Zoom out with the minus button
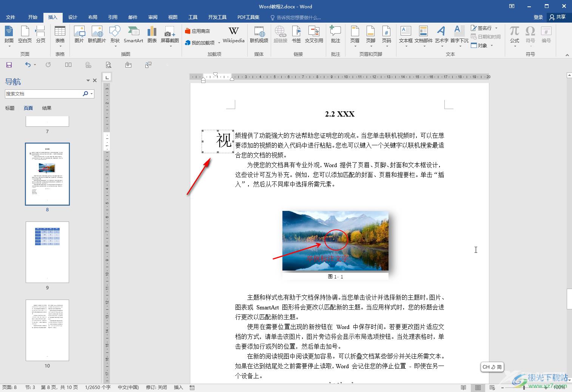572x392 pixels. point(503,387)
